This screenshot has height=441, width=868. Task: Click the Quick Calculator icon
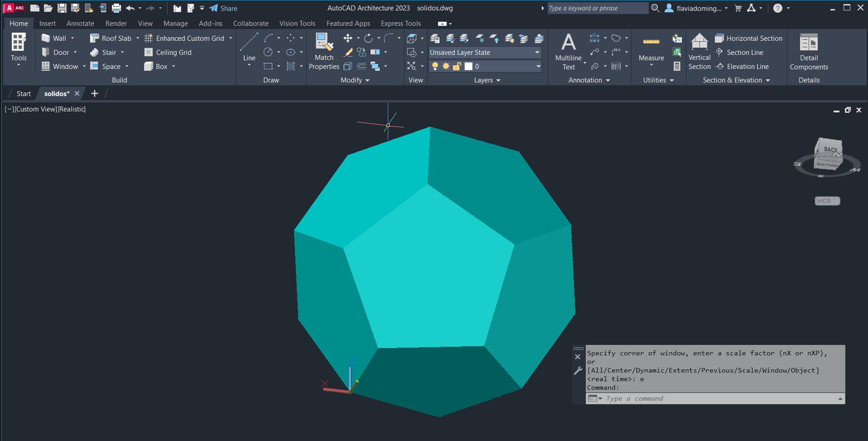677,66
